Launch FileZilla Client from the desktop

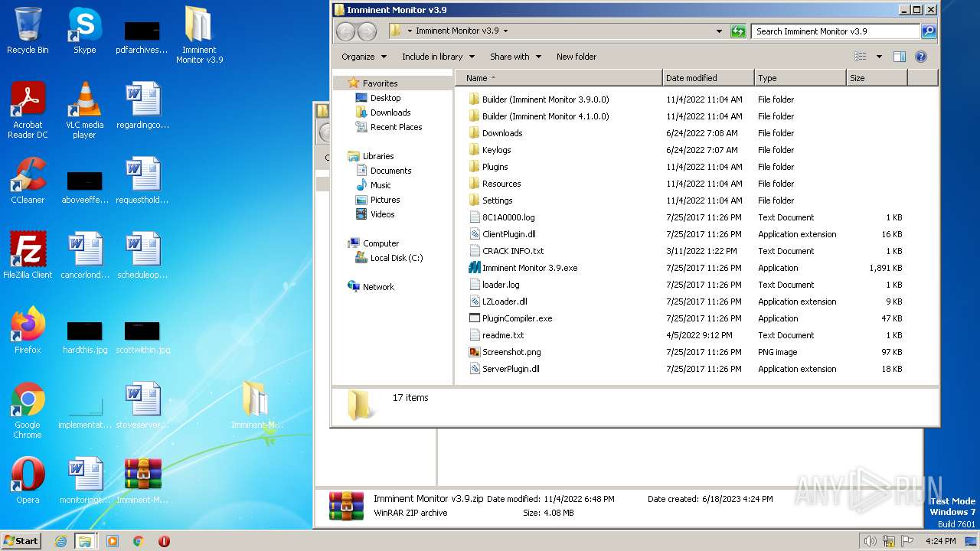pos(28,256)
